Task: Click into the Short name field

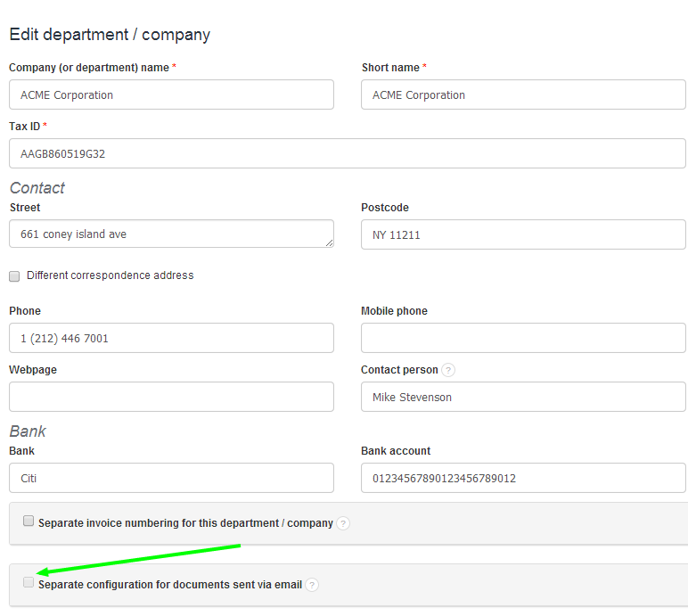Action: pos(523,94)
